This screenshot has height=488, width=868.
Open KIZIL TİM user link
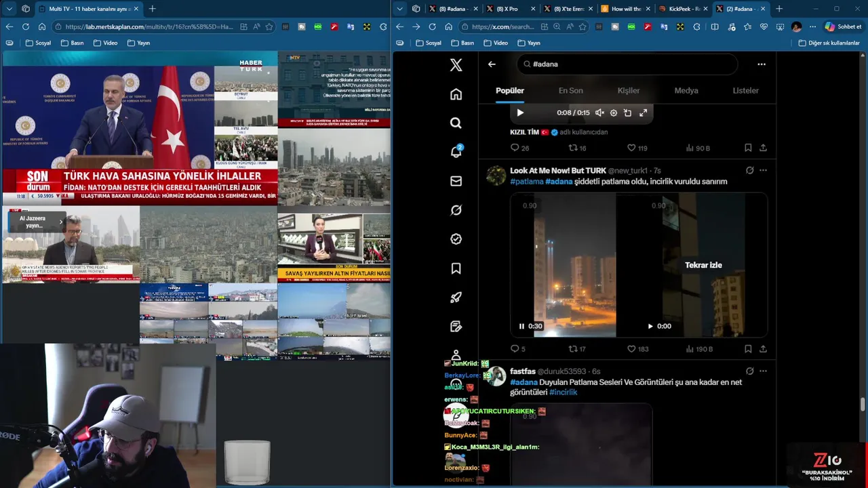[x=524, y=132]
